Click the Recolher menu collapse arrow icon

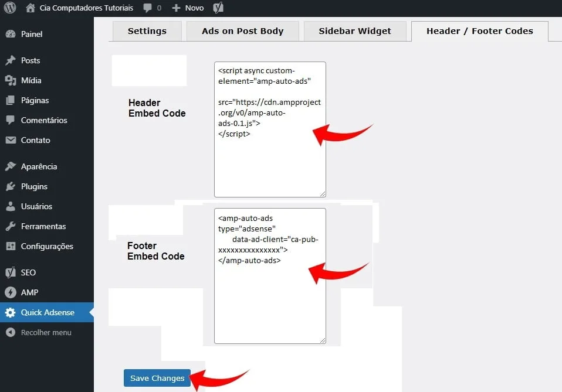pyautogui.click(x=11, y=332)
